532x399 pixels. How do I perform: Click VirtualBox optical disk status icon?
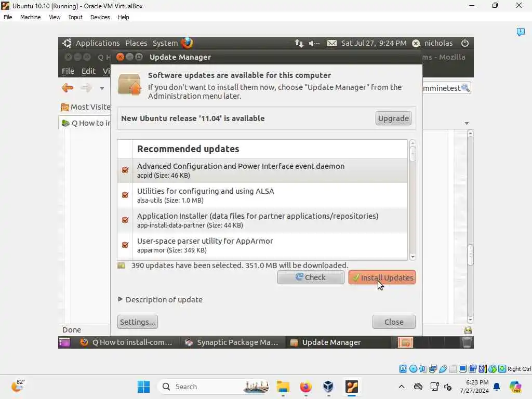coord(413,369)
